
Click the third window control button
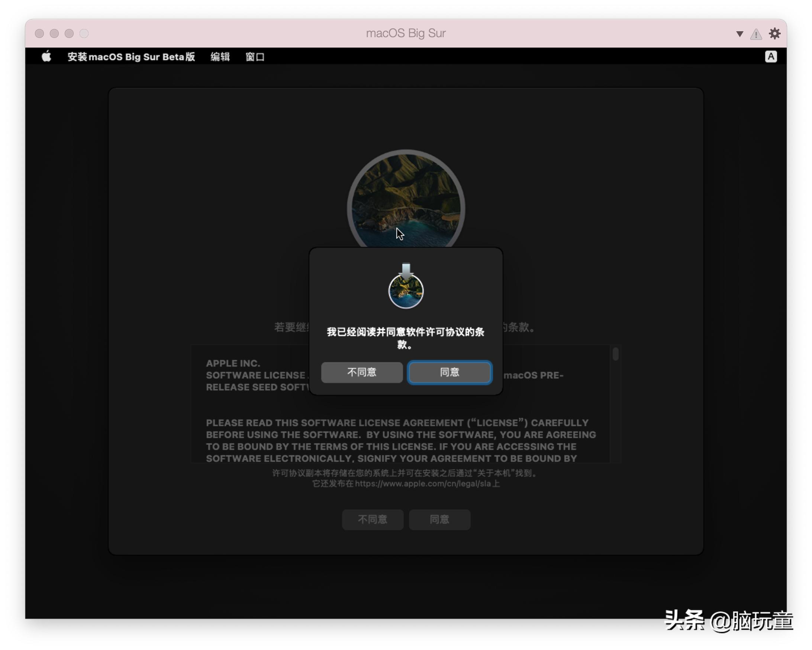[69, 33]
